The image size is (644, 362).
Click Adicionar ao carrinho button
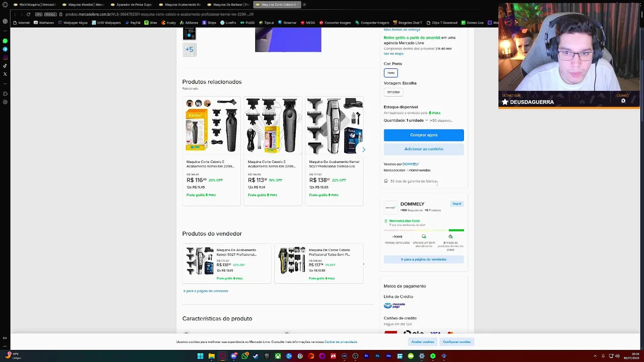424,149
